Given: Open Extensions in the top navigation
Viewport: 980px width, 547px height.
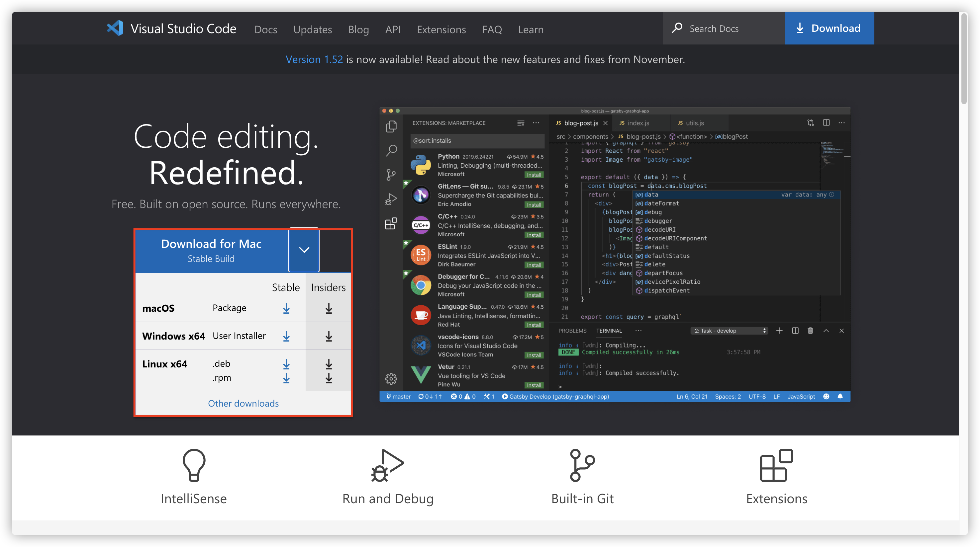Looking at the screenshot, I should coord(441,29).
